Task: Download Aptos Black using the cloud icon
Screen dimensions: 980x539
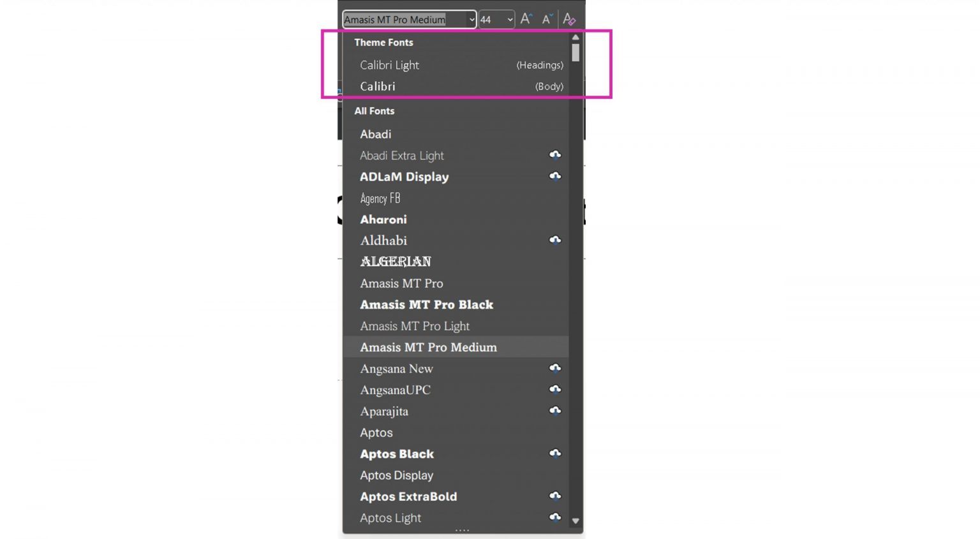Action: coord(554,453)
